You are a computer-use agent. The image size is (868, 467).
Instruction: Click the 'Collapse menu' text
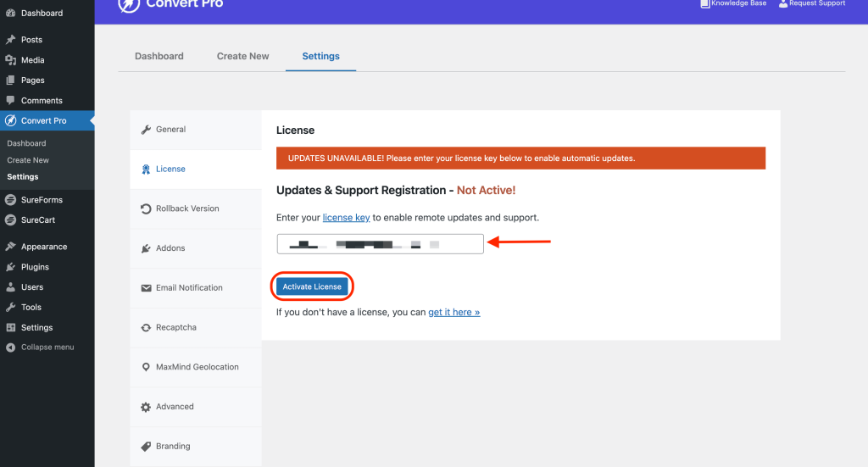[x=47, y=347]
